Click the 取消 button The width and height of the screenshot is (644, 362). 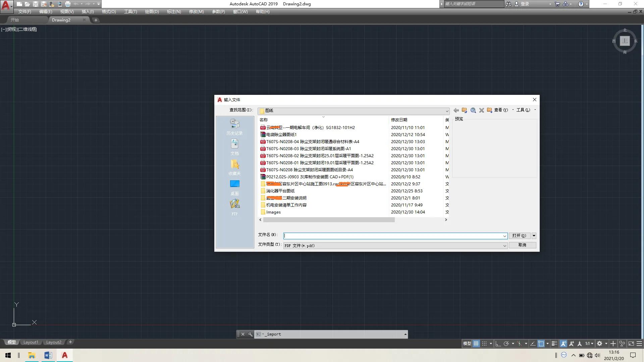[522, 245]
